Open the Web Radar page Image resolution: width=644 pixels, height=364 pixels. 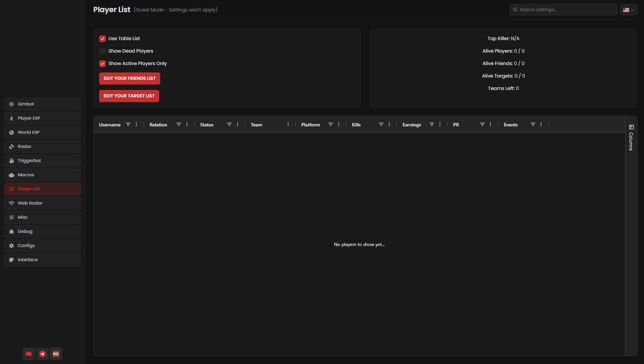tap(43, 203)
